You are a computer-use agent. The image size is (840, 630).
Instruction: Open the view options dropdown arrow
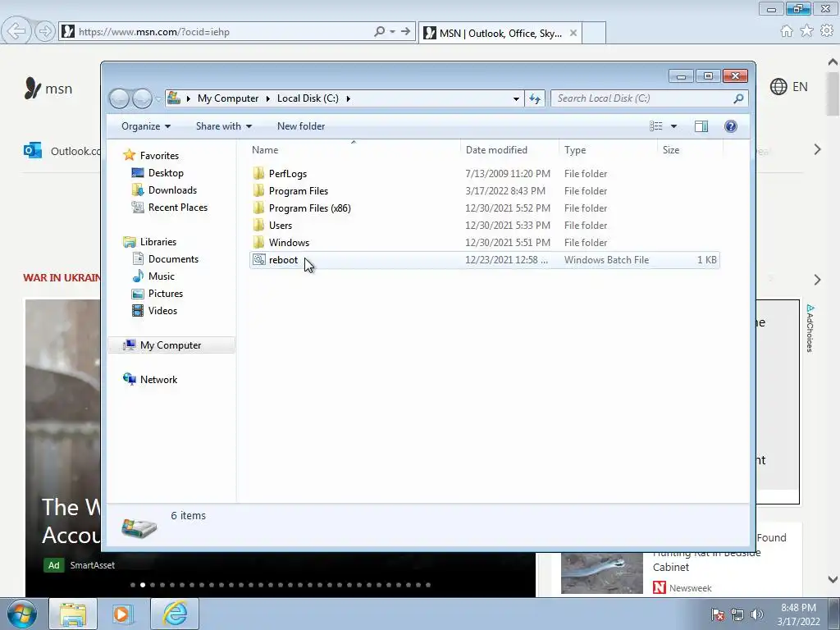coord(674,126)
